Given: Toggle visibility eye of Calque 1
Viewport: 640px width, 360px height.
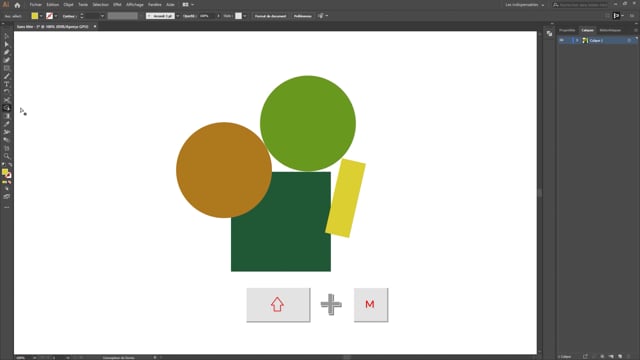Looking at the screenshot, I should pos(562,40).
